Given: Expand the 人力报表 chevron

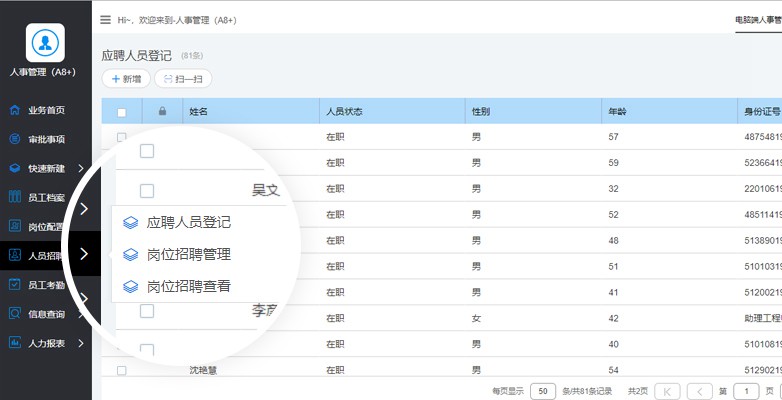Looking at the screenshot, I should (x=81, y=344).
